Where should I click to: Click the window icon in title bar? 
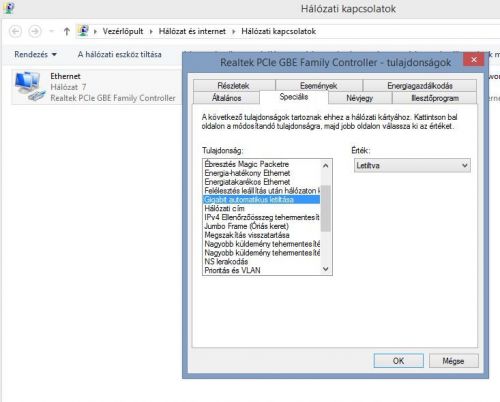[x=8, y=8]
